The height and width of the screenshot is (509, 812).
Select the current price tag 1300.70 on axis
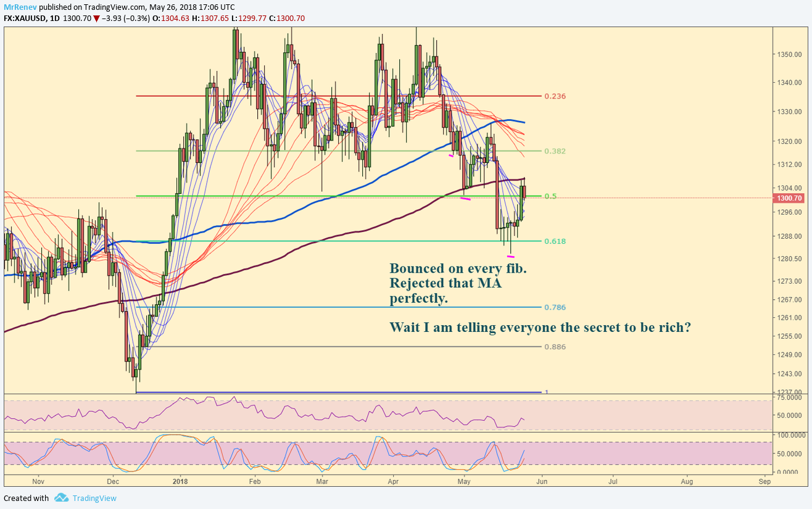(x=790, y=198)
